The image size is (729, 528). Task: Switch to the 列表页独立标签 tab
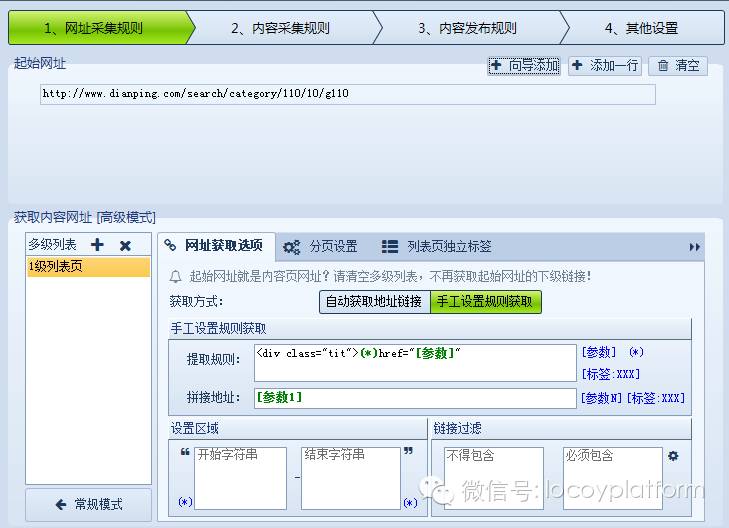pos(437,246)
